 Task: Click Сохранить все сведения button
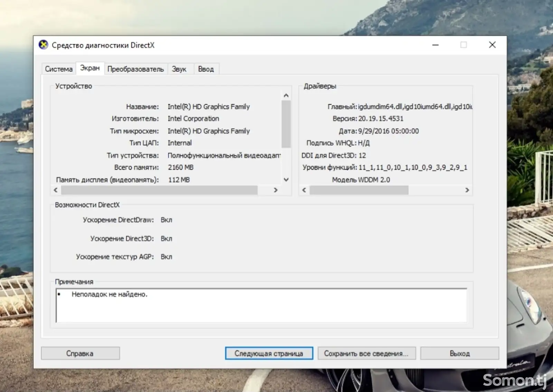coord(366,353)
